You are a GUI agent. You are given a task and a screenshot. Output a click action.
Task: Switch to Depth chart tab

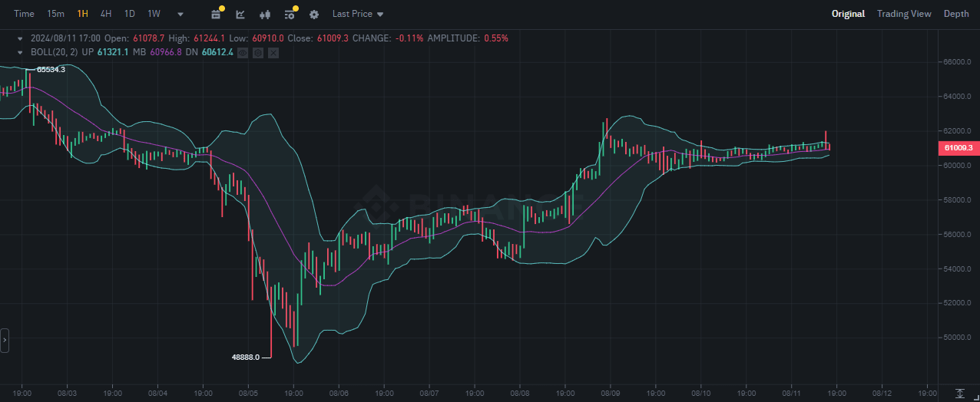click(955, 14)
